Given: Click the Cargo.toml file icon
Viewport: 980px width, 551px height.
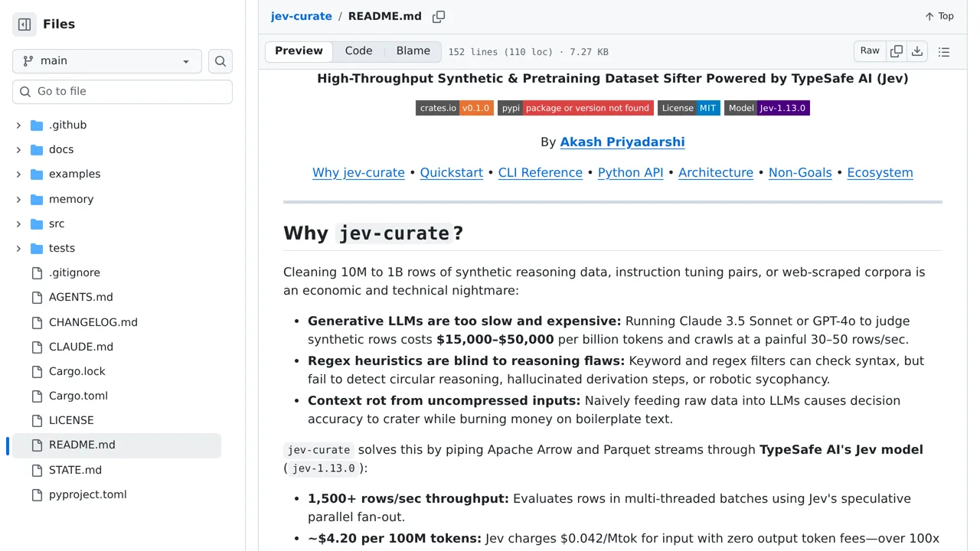Looking at the screenshot, I should click(x=37, y=396).
